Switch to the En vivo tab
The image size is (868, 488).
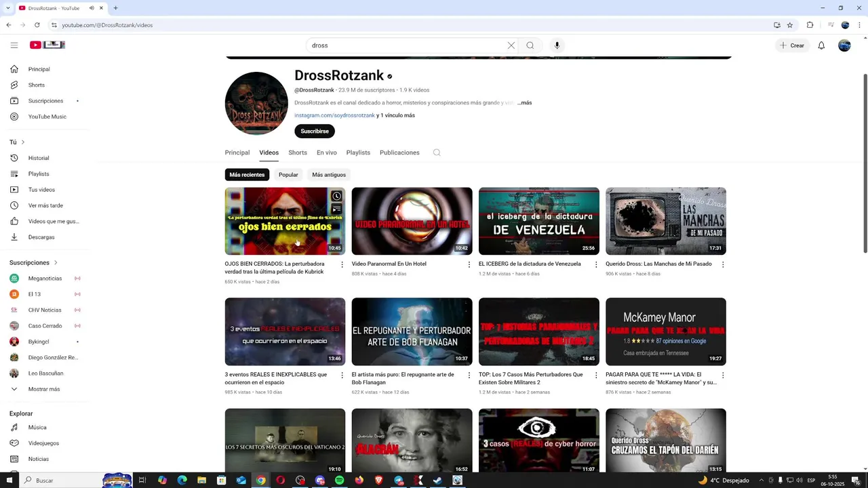point(327,152)
